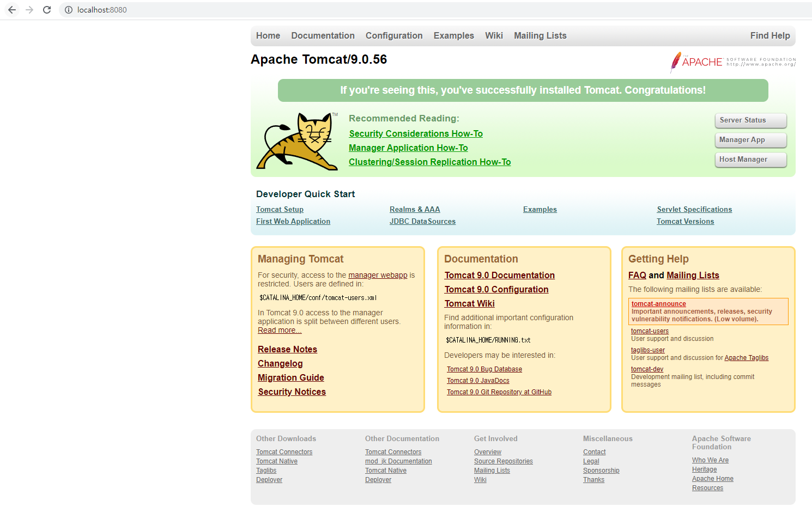Click the manager webapp link
Screen dimensions: 812x513
tap(378, 275)
